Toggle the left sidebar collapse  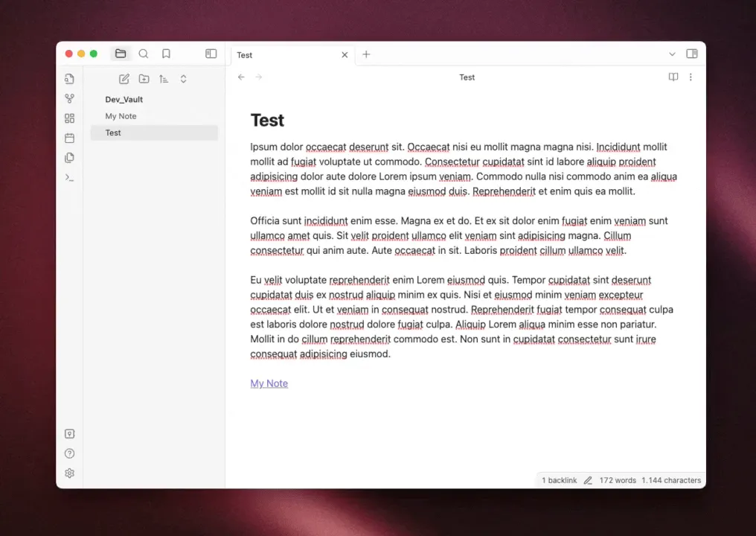[x=211, y=54]
